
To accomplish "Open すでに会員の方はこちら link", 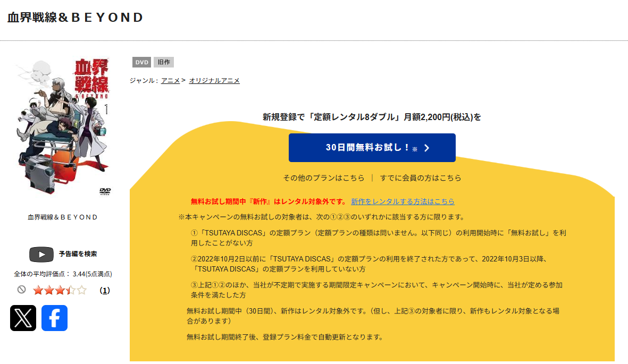I will pos(421,178).
